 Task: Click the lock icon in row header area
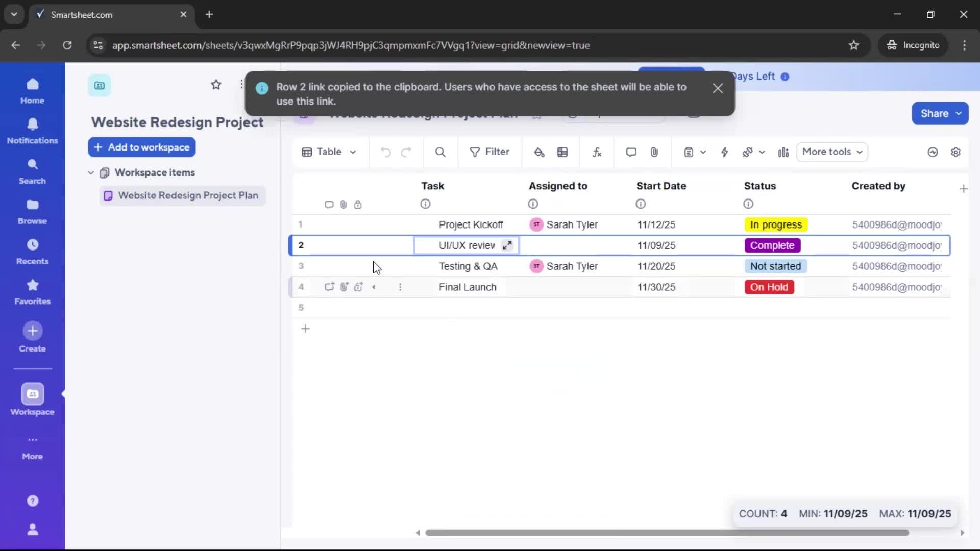[x=359, y=204]
